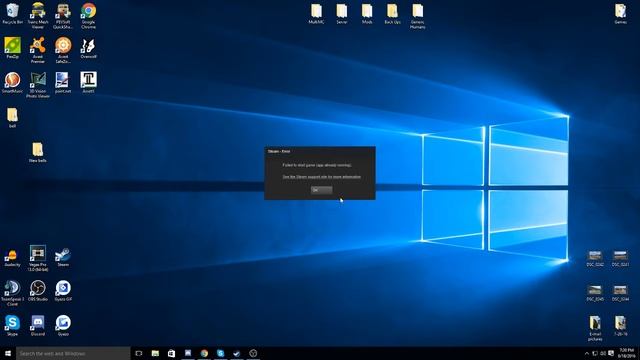Select the Mods folder at top
The width and height of the screenshot is (640, 360).
367,14
